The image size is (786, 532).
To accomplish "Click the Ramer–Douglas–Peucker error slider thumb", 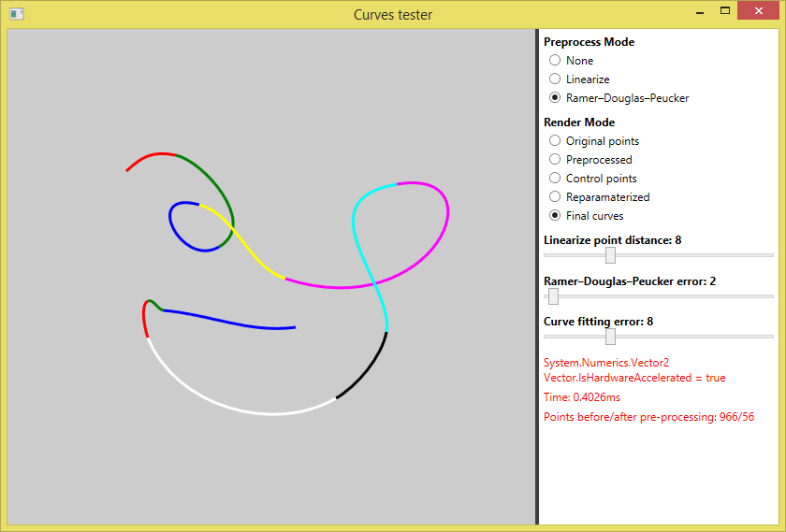I will point(553,296).
